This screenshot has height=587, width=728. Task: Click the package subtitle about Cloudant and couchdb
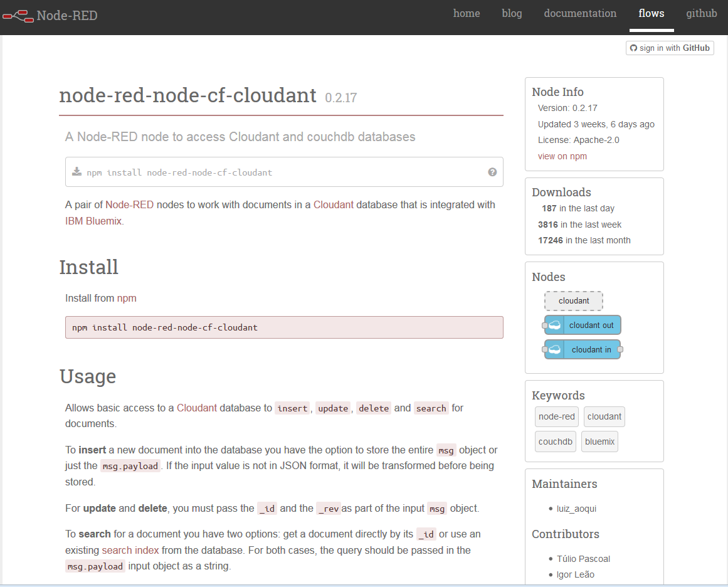[x=240, y=137]
